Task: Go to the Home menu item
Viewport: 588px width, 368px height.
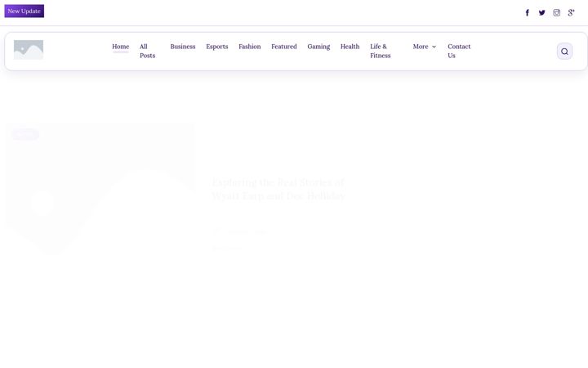Action: pyautogui.click(x=120, y=47)
